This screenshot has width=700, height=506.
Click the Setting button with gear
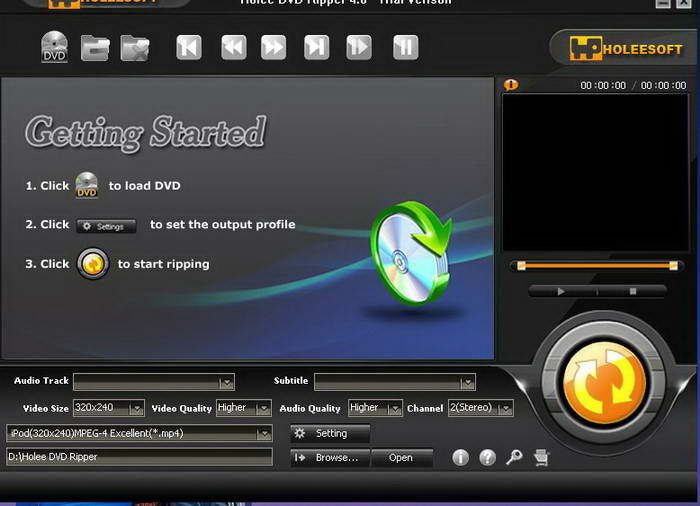point(330,433)
